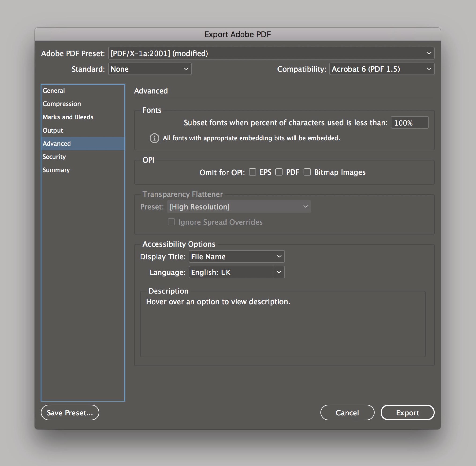The width and height of the screenshot is (476, 466).
Task: Click Export to create the PDF
Action: tap(407, 413)
